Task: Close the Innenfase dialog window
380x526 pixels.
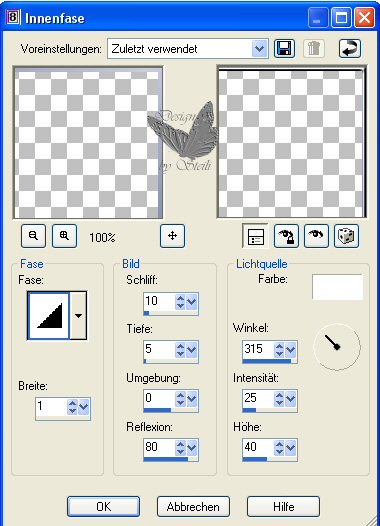Action: [x=365, y=17]
